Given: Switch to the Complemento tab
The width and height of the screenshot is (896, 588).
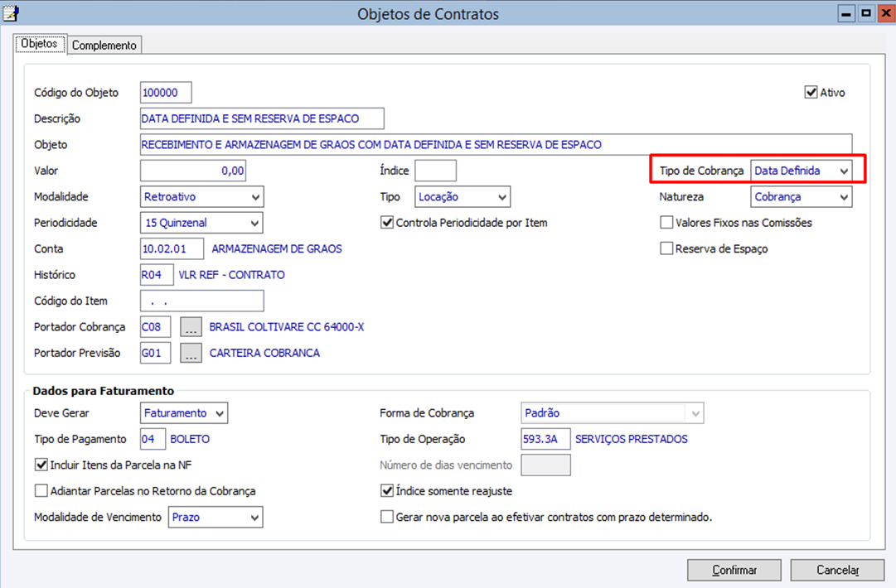Looking at the screenshot, I should pyautogui.click(x=104, y=45).
